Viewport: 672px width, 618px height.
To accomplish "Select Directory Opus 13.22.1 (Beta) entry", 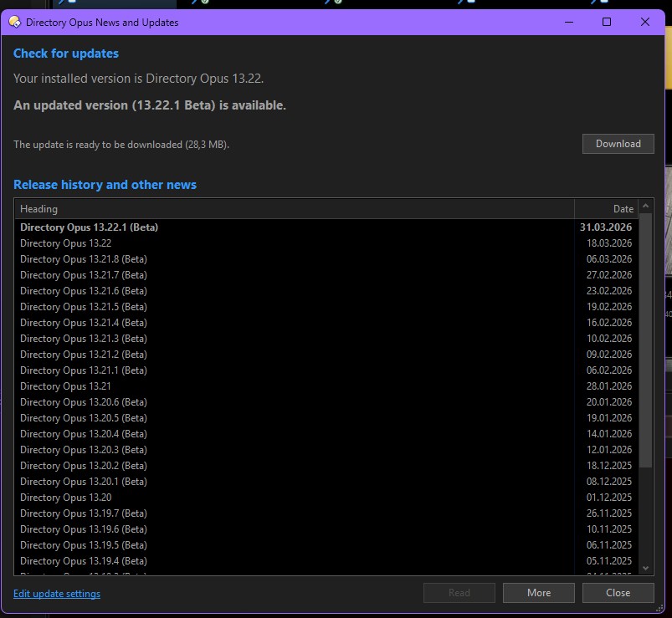I will 90,227.
